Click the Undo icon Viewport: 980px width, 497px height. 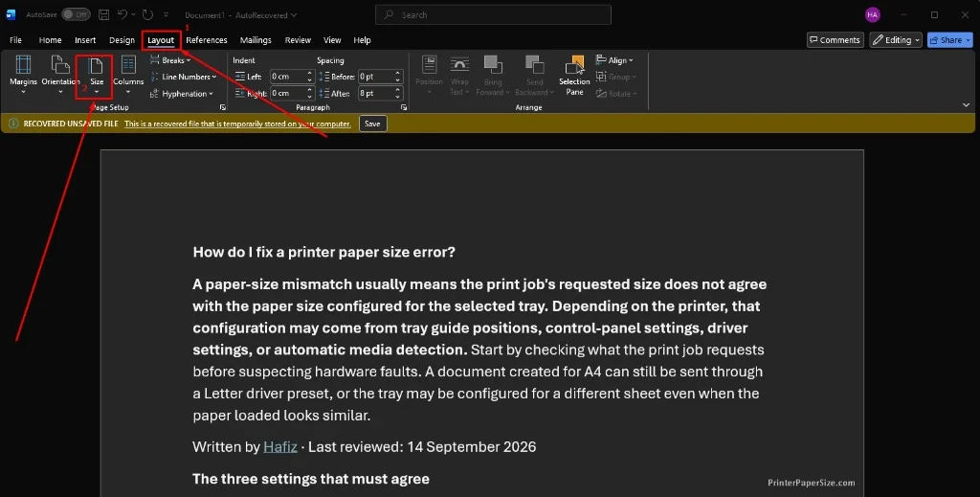122,14
